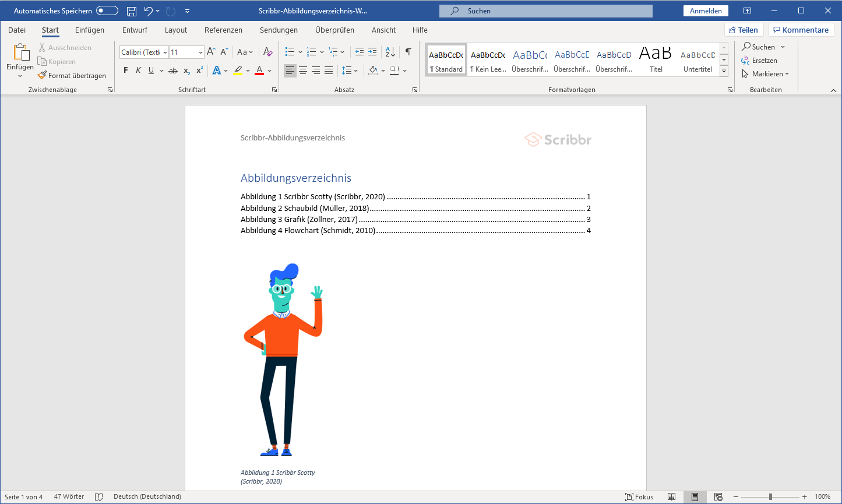Click the Suchen search box

click(x=546, y=11)
